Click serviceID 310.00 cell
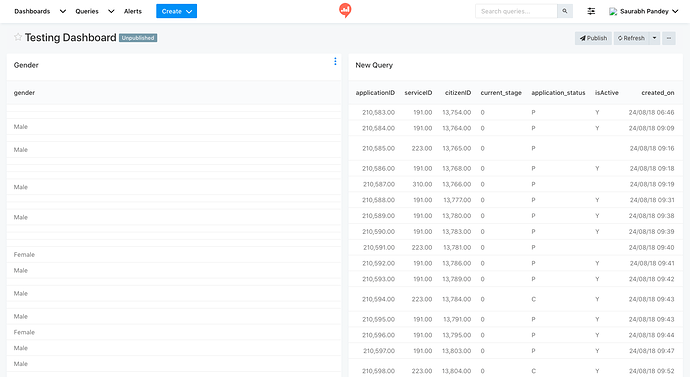 [x=422, y=184]
